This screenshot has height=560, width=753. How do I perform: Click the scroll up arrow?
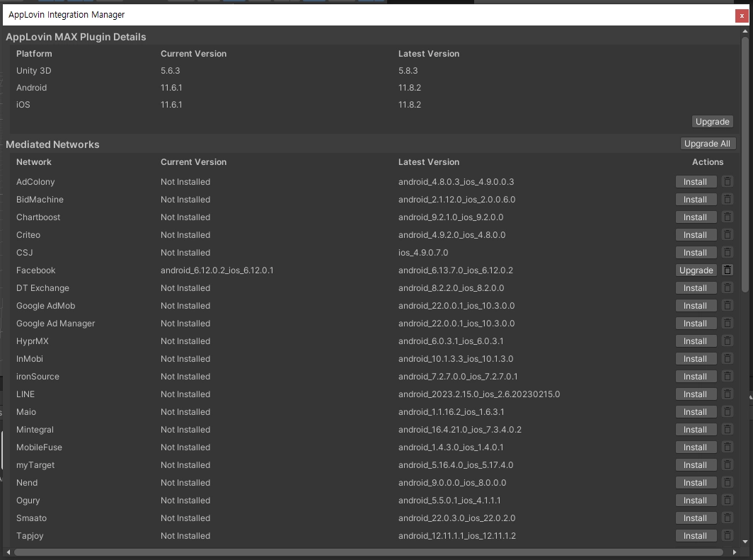tap(745, 31)
